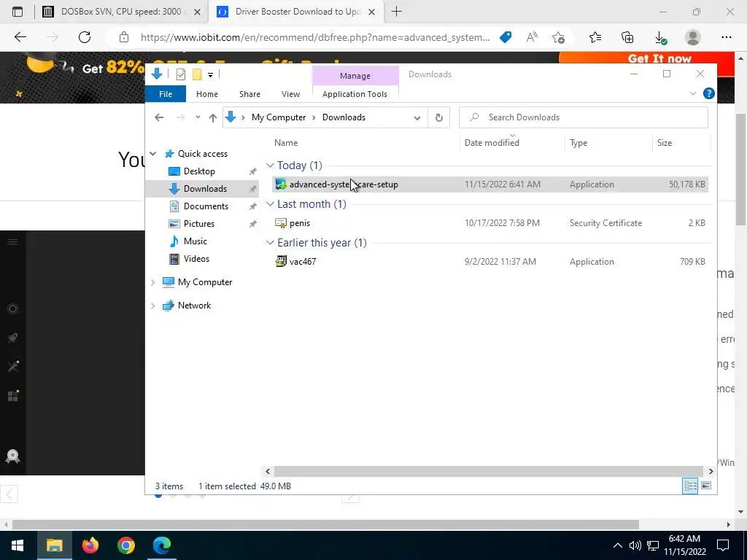Click the Manage contextual tab
Image resolution: width=747 pixels, height=560 pixels.
pos(355,76)
